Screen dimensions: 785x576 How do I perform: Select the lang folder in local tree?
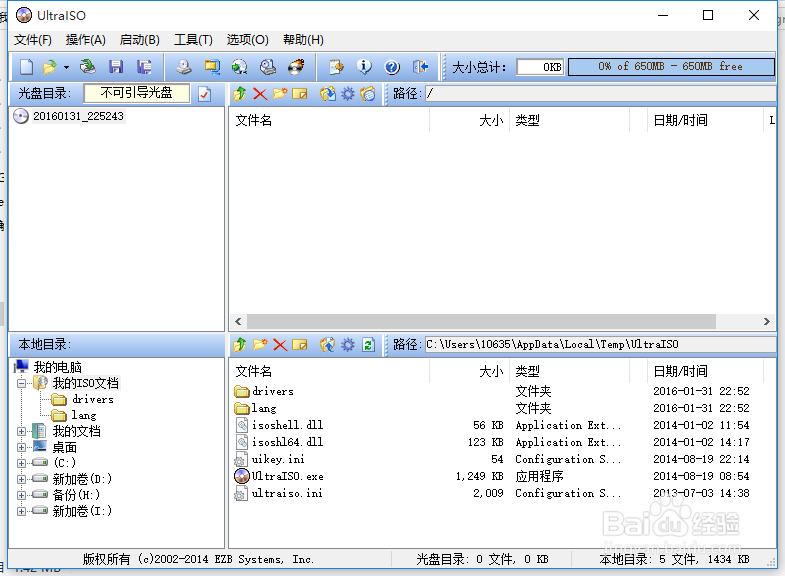click(x=84, y=415)
